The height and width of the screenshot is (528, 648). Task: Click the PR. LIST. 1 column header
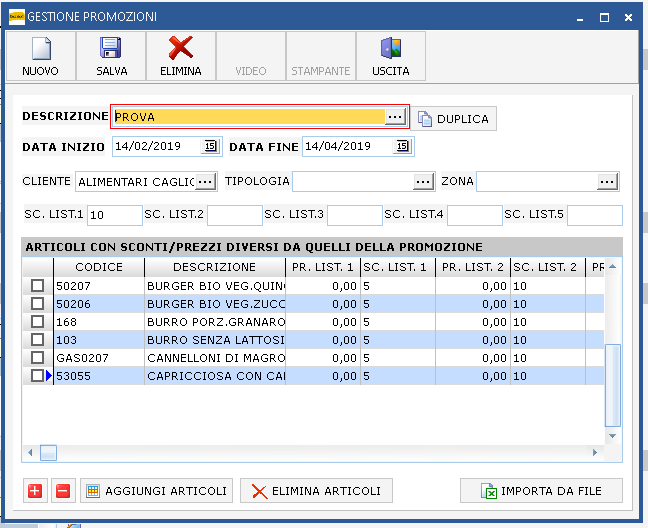323,267
